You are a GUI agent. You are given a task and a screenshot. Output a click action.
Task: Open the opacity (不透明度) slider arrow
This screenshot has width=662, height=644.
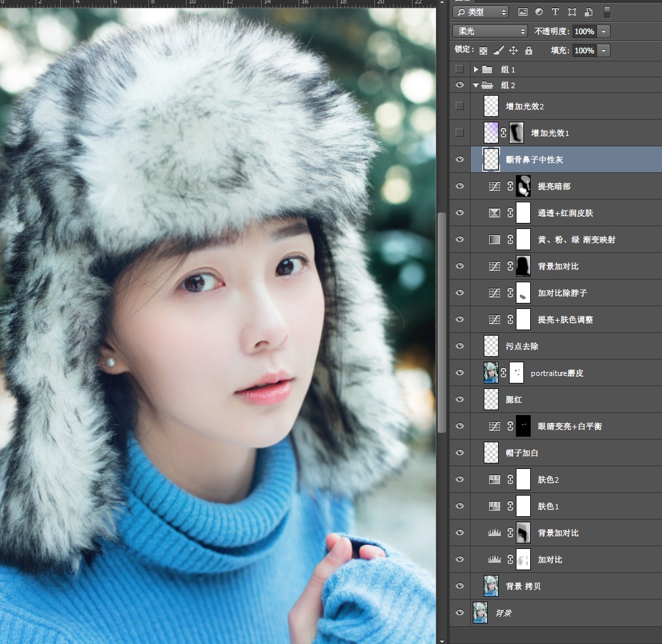(604, 31)
